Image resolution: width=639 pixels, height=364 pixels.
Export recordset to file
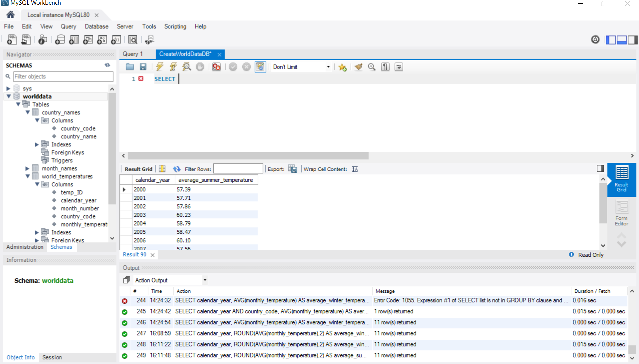point(293,169)
